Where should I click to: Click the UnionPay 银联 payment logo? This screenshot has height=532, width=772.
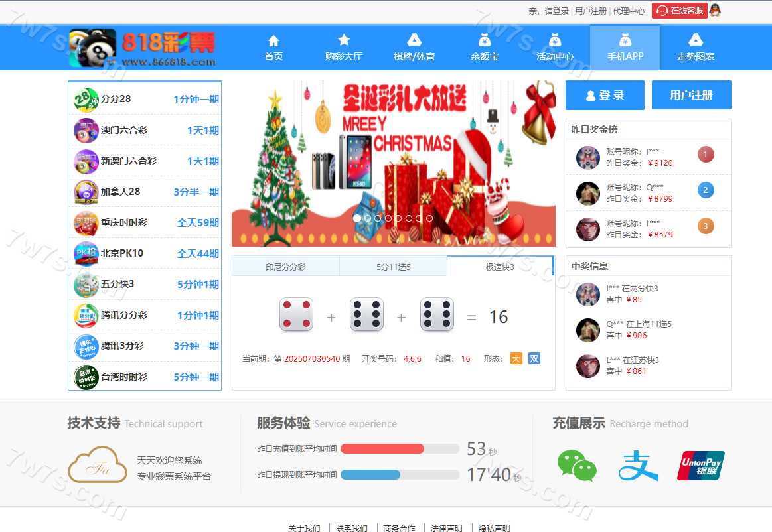(700, 466)
